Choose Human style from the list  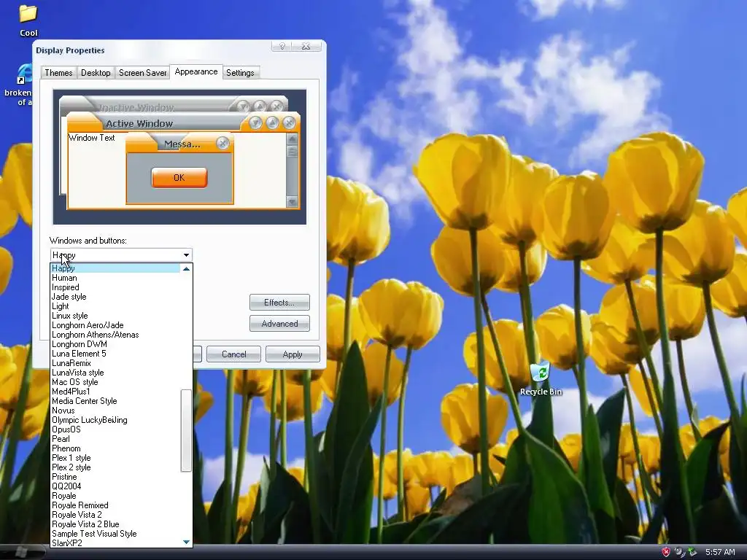pos(115,278)
